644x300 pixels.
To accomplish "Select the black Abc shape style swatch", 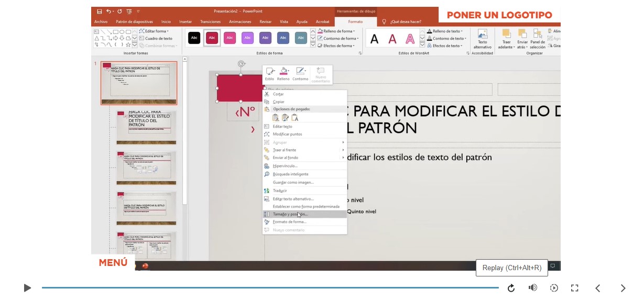I will (x=194, y=38).
